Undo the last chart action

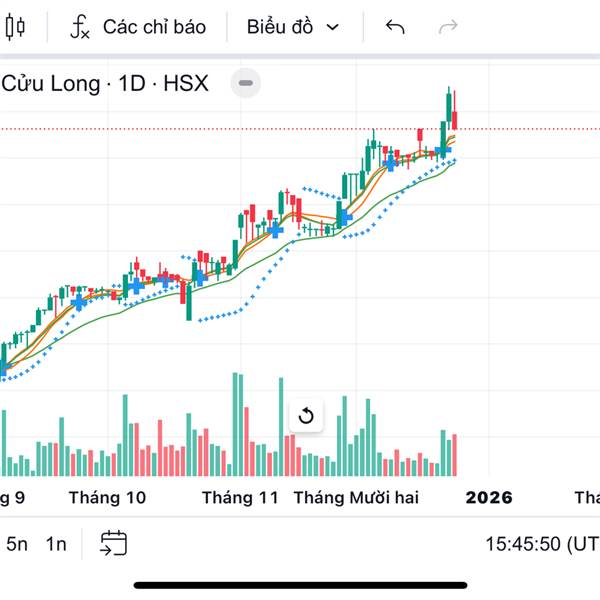point(395,27)
